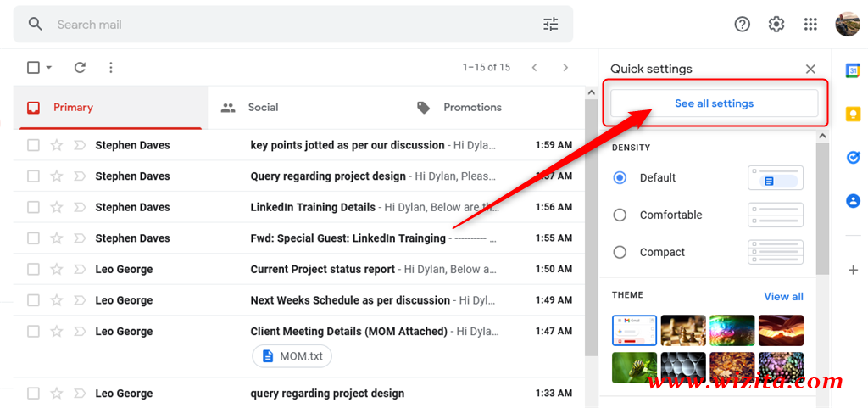Viewport: 868px width, 408px height.
Task: Choose the Compact density option
Action: click(620, 252)
